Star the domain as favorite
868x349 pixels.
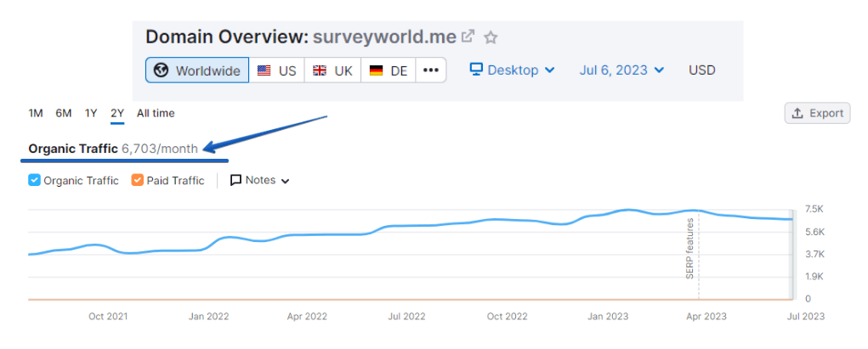pyautogui.click(x=491, y=37)
